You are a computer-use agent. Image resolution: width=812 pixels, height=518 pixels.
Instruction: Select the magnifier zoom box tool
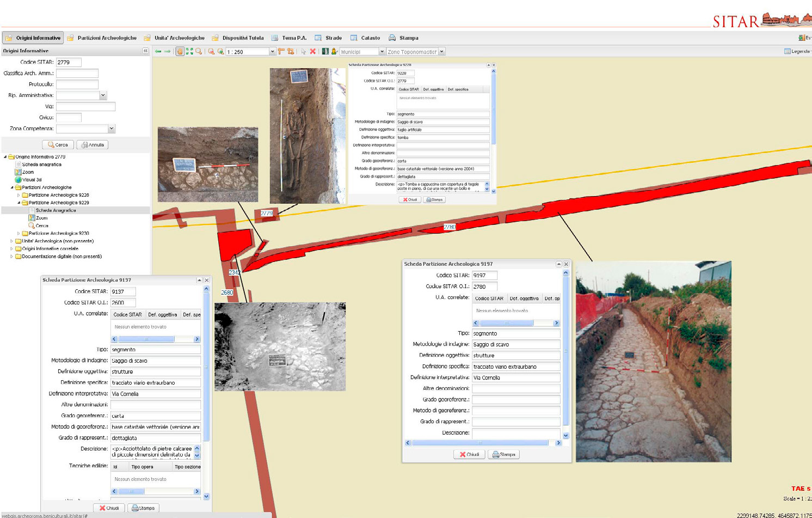tap(199, 52)
